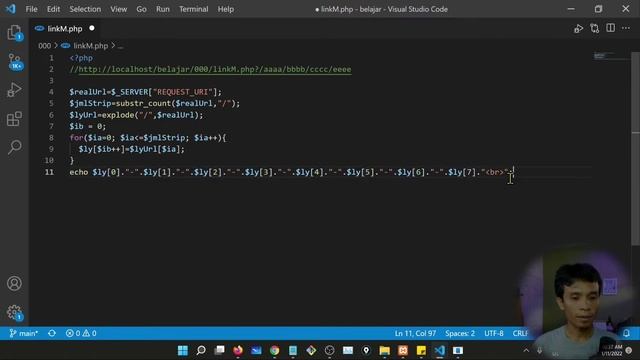Open the Selection menu
Screen dimensions: 640x360
(x=85, y=9)
